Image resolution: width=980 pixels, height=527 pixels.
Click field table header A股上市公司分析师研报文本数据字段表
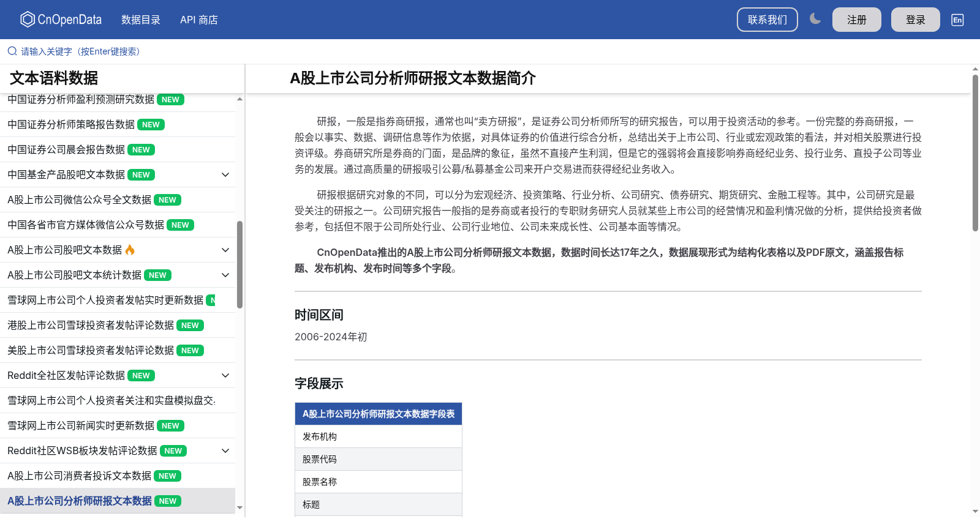[x=379, y=414]
